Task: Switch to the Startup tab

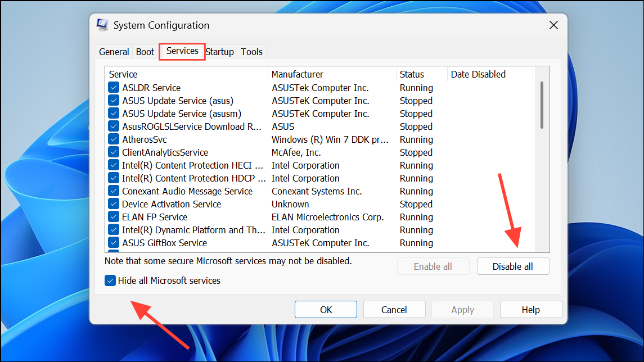Action: [219, 51]
